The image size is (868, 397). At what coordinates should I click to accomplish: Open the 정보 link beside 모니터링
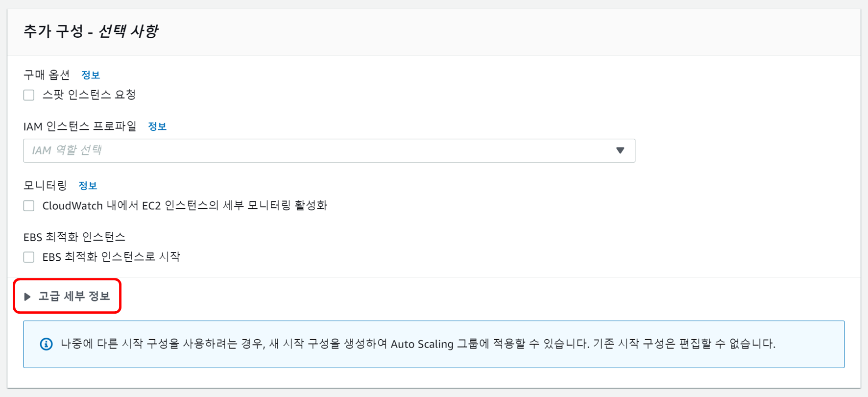click(88, 186)
